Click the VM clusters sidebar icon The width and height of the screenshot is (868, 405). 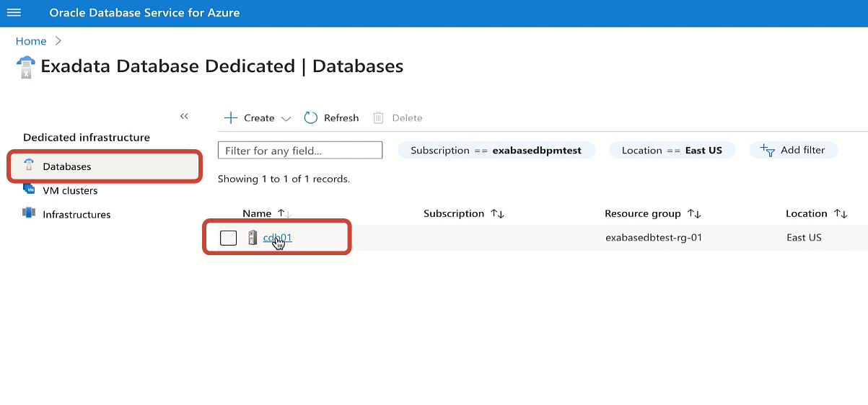coord(30,190)
